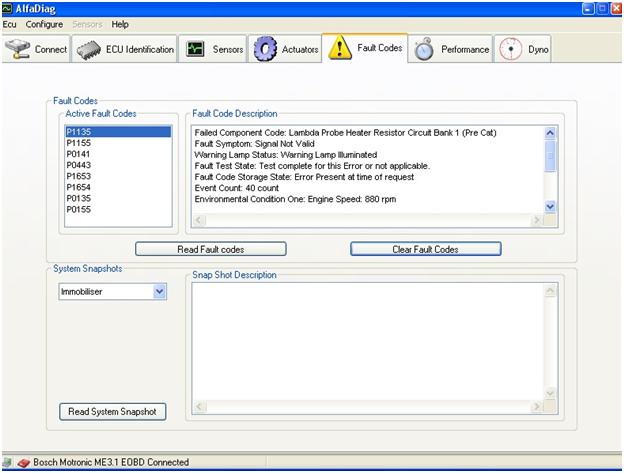
Task: Open the Help menu
Action: 120,24
